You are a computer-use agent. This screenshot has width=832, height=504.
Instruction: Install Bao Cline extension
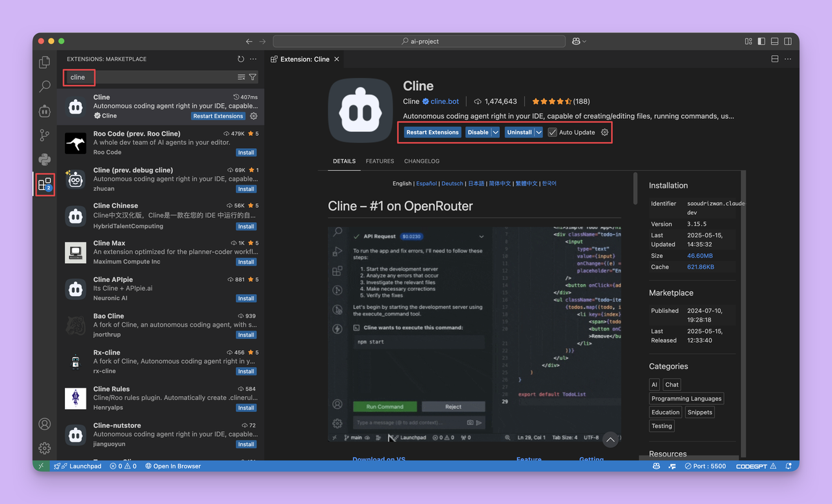tap(246, 335)
